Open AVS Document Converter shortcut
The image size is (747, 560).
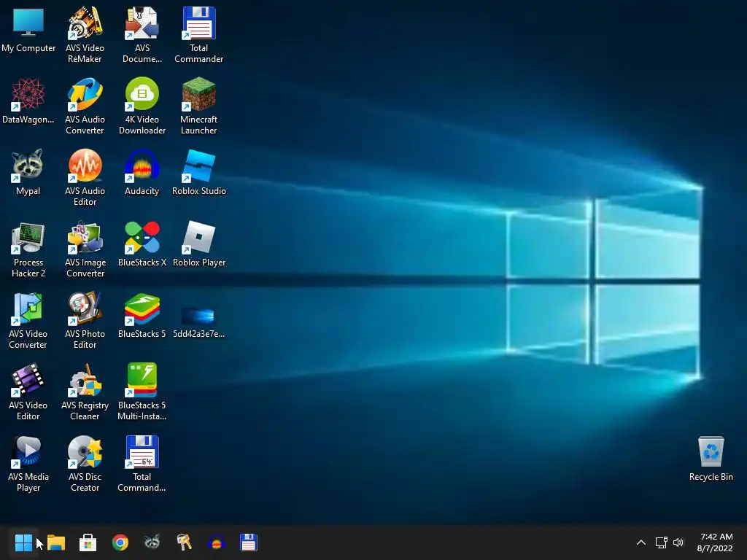pyautogui.click(x=142, y=34)
